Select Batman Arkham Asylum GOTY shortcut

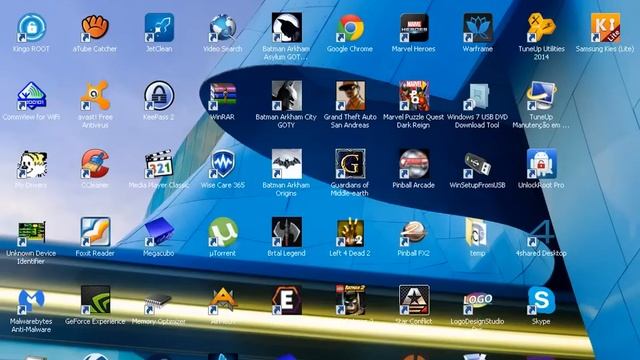[x=287, y=28]
